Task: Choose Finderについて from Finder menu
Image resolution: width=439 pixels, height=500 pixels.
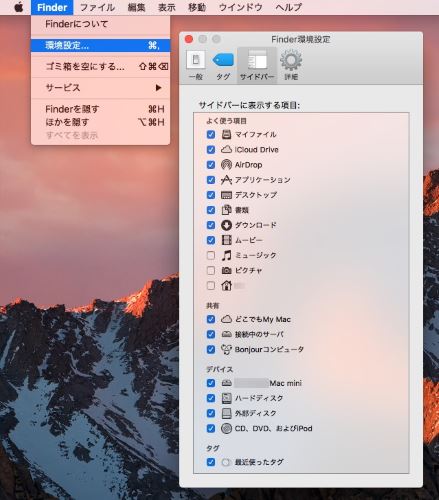Action: point(100,24)
